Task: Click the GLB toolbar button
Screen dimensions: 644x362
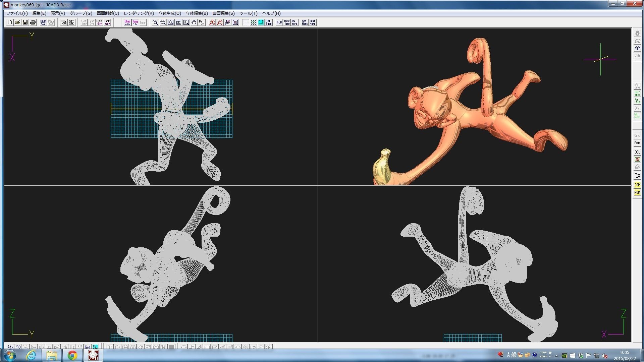Action: (x=279, y=22)
